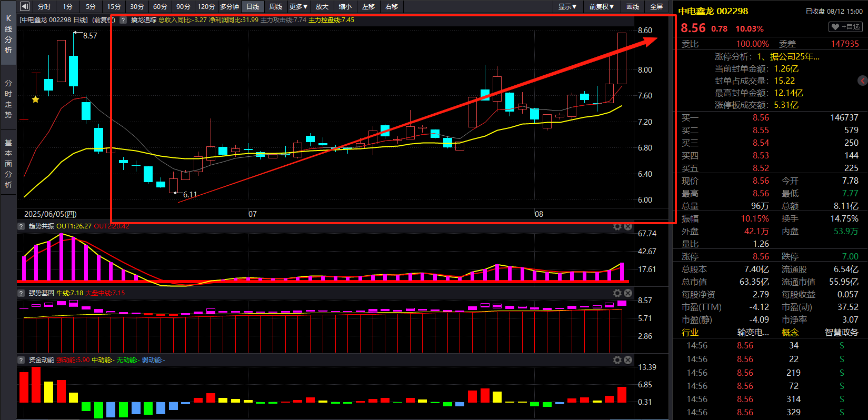The height and width of the screenshot is (420, 868).
Task: Switch to 多分钟 view
Action: 230,6
